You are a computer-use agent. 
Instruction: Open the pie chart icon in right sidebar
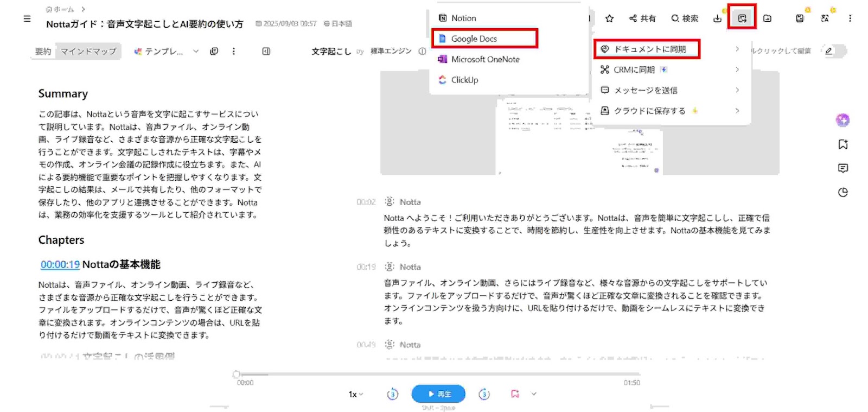click(x=843, y=192)
